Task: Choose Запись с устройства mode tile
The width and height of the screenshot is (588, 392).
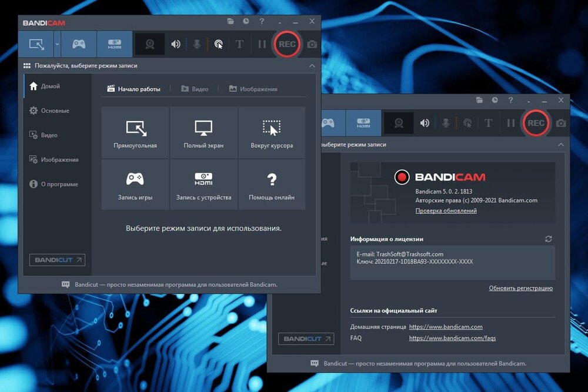Action: pos(203,185)
